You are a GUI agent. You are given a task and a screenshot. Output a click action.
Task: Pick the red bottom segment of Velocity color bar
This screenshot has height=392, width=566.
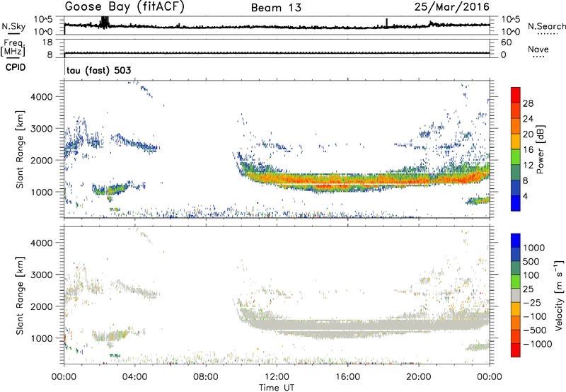point(516,350)
